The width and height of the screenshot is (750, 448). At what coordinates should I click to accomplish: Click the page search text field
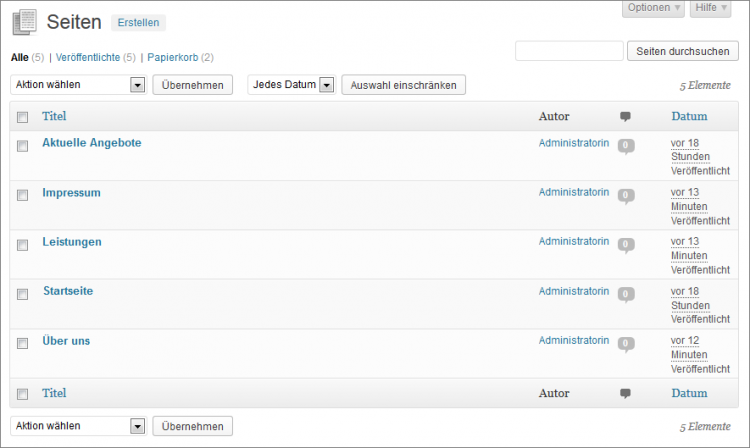coord(569,51)
